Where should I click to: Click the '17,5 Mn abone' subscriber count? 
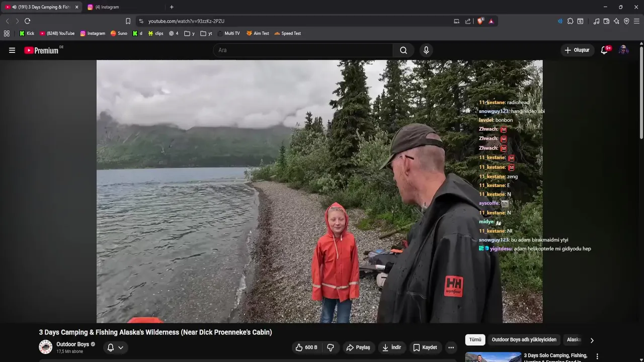69,351
